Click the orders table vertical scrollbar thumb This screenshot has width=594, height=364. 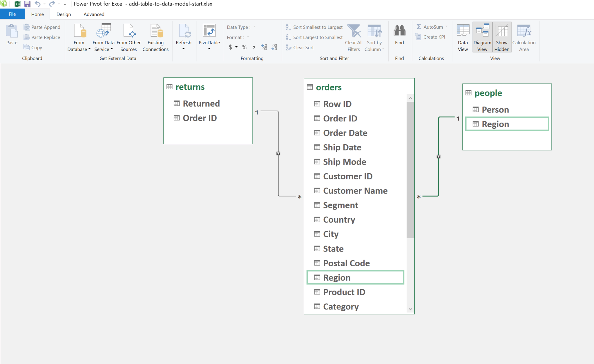point(410,170)
